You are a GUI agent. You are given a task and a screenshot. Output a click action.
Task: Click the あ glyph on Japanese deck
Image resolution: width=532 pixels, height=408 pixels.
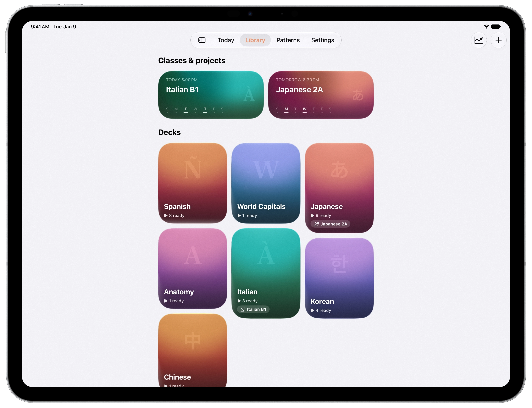(x=339, y=170)
